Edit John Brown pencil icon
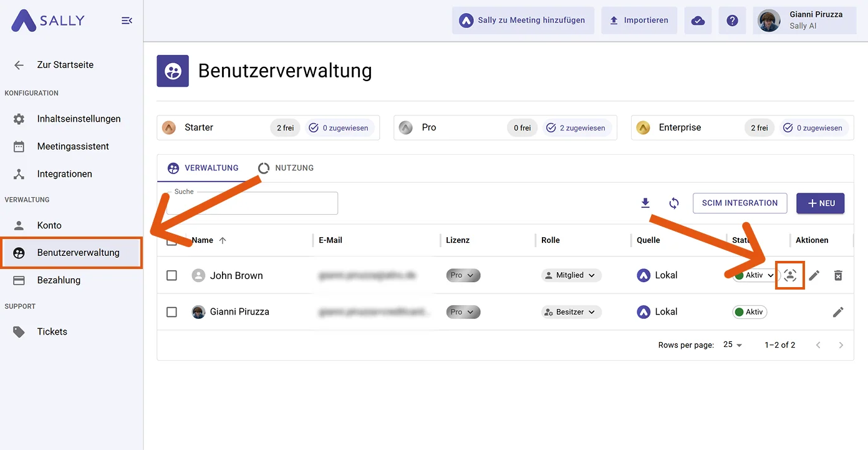 [x=814, y=275]
